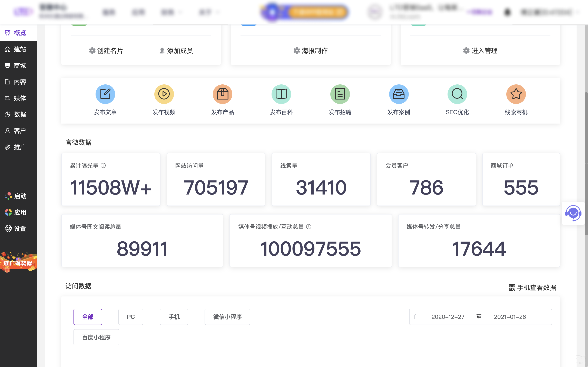The height and width of the screenshot is (367, 588).
Task: Open the 线索商机 star icon
Action: [516, 94]
